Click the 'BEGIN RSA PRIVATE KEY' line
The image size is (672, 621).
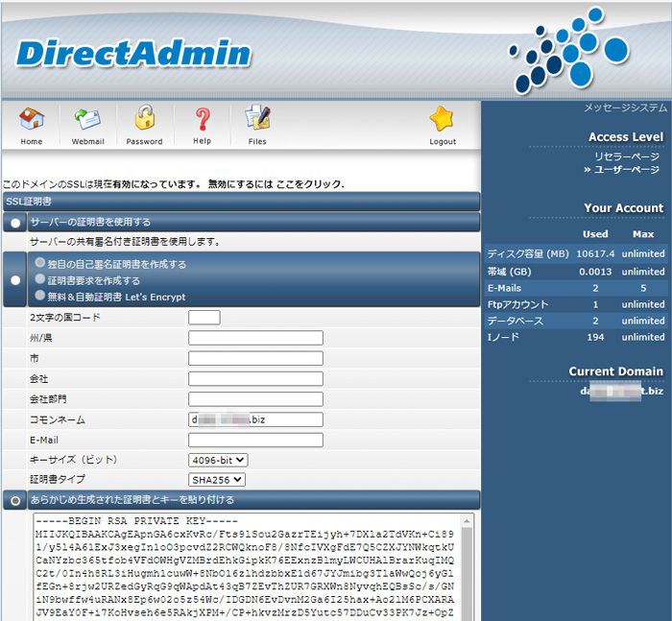(x=136, y=521)
